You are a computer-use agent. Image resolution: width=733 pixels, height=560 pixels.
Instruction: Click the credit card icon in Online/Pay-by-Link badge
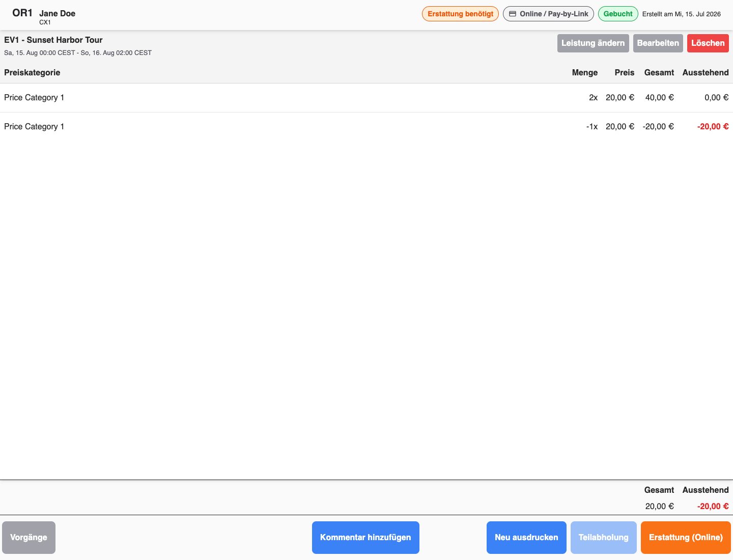[513, 14]
